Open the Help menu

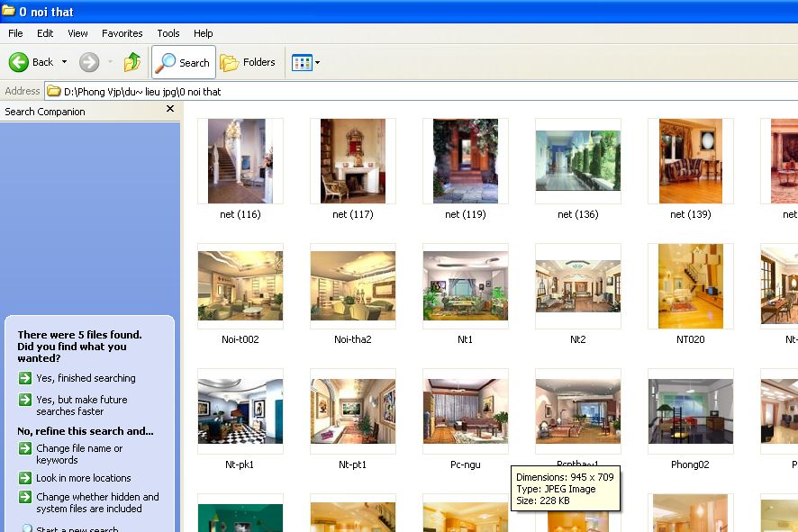click(203, 33)
